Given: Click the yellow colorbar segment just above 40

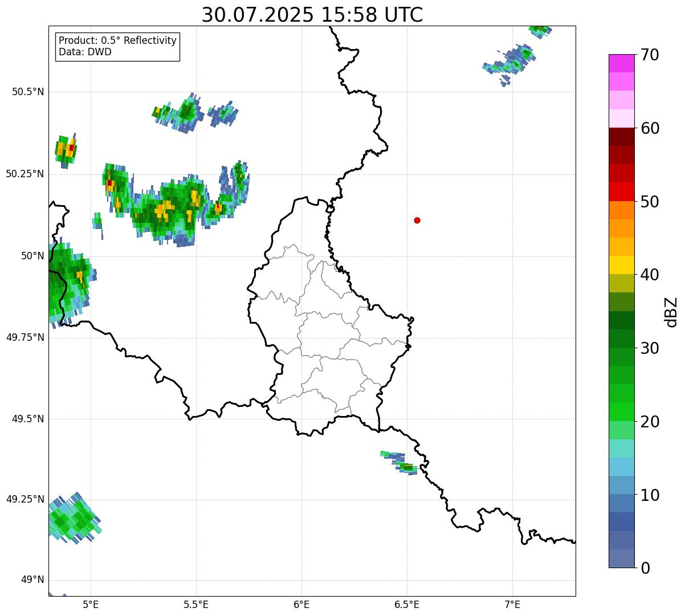Looking at the screenshot, I should click(x=621, y=265).
